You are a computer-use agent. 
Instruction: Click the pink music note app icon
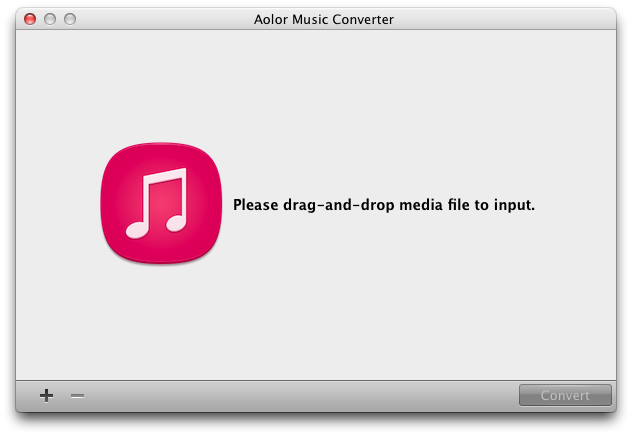point(161,203)
